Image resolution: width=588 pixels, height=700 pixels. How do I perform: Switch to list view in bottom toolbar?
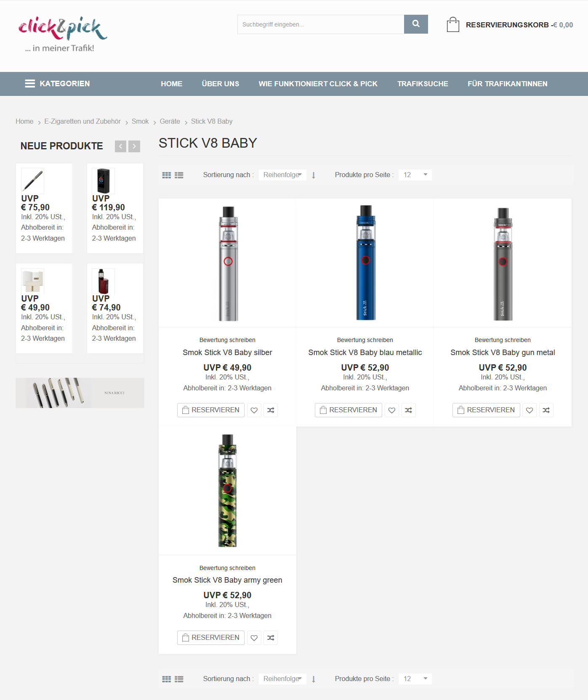pyautogui.click(x=179, y=679)
